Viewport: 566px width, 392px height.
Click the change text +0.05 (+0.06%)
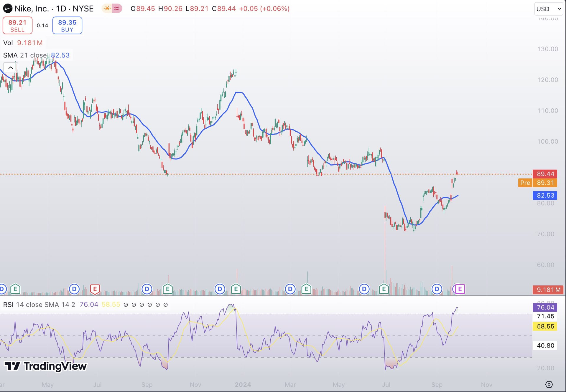click(x=264, y=9)
